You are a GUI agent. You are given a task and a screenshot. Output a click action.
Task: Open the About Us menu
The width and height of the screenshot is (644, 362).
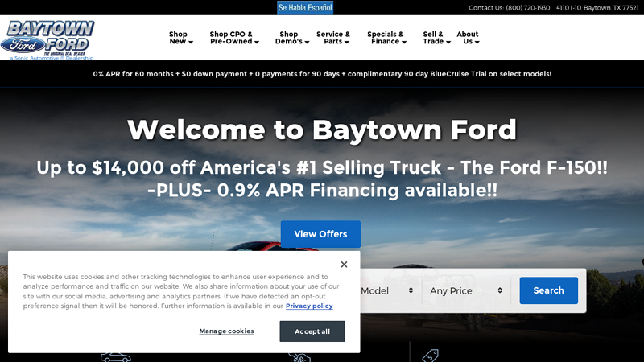coord(468,38)
